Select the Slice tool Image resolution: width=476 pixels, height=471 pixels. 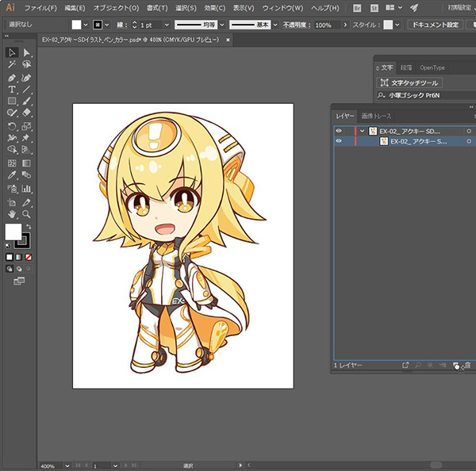pyautogui.click(x=26, y=202)
